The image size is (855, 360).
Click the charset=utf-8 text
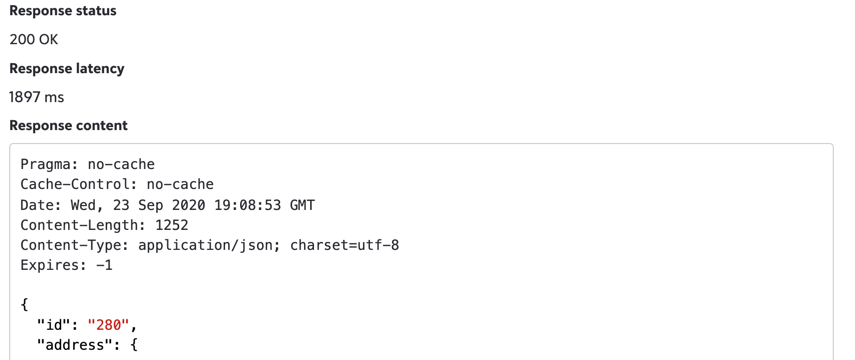345,245
